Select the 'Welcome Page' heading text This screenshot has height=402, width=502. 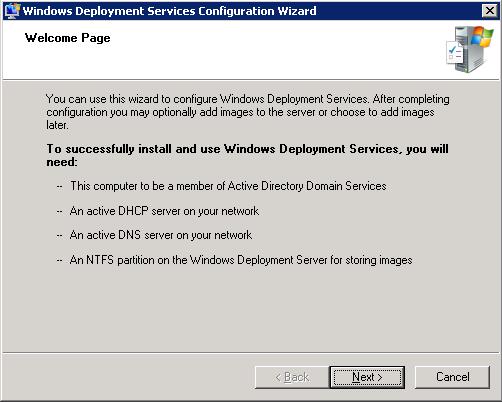[68, 38]
